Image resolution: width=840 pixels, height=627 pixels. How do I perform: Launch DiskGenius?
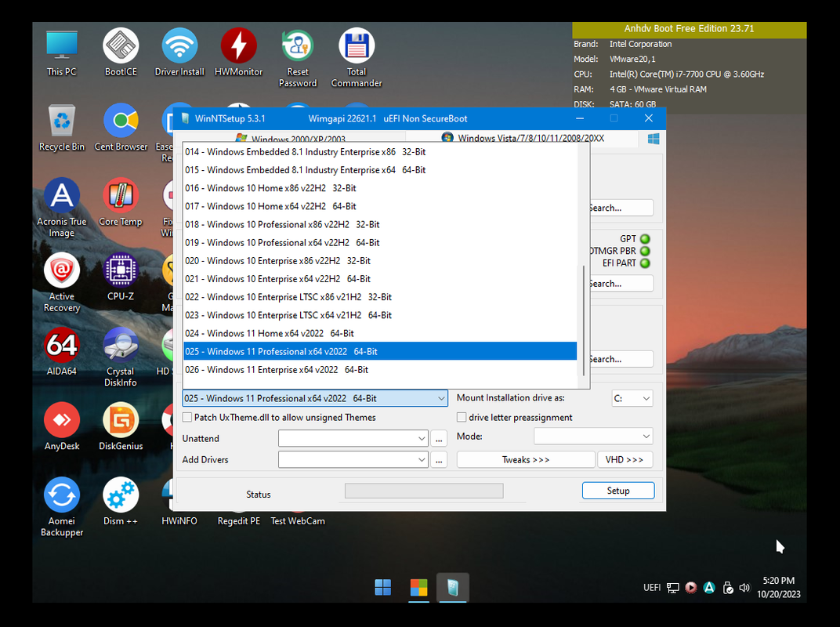click(121, 427)
